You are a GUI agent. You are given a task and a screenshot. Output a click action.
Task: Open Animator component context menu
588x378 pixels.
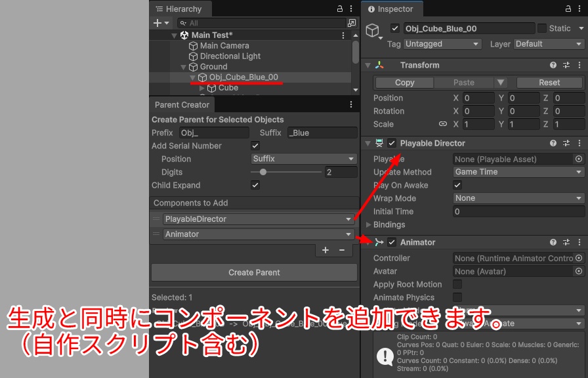579,242
